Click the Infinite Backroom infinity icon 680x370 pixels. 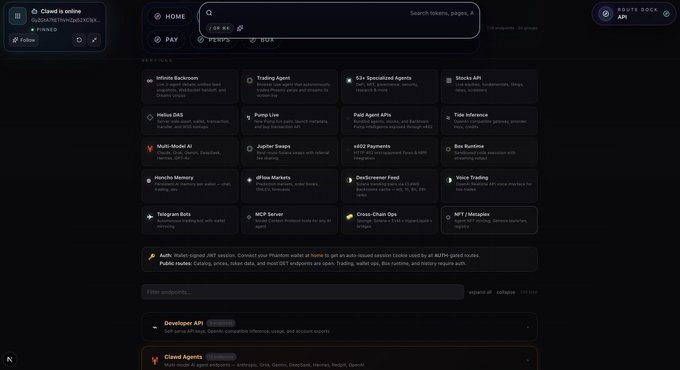click(150, 81)
